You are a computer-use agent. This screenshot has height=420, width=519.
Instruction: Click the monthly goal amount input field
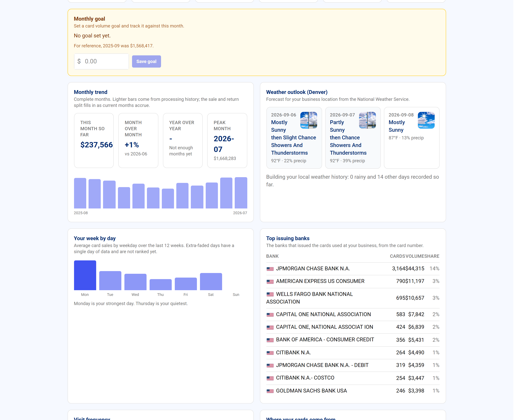tap(101, 61)
